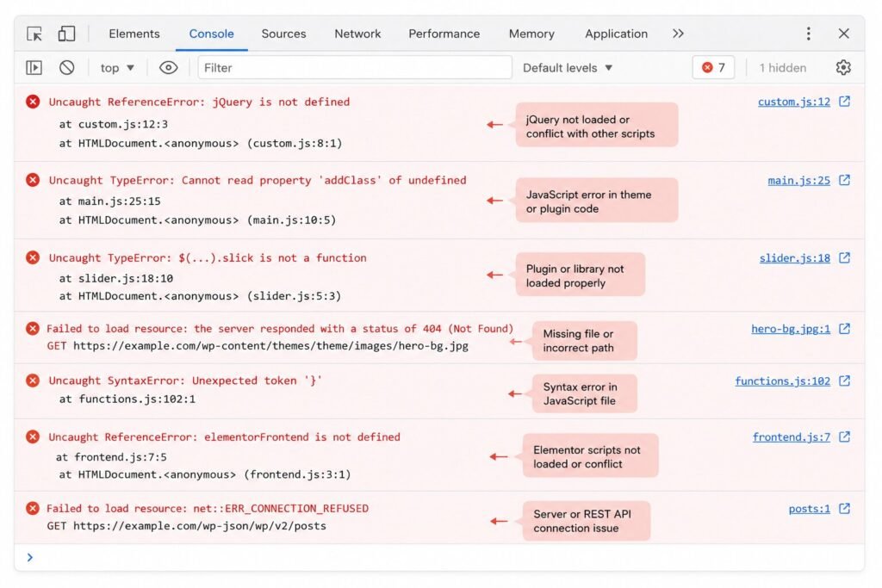Open the posts:1 source link

[809, 509]
